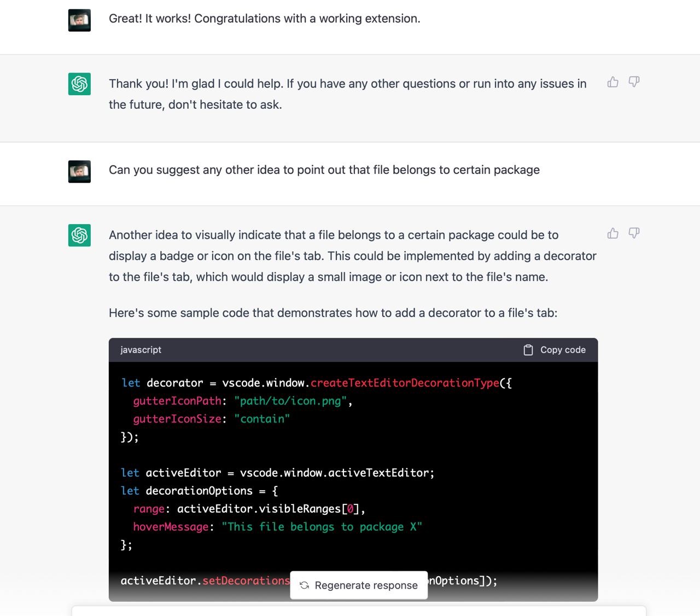
Task: Click the createTextEditorDecorationType method in code
Action: click(x=405, y=383)
